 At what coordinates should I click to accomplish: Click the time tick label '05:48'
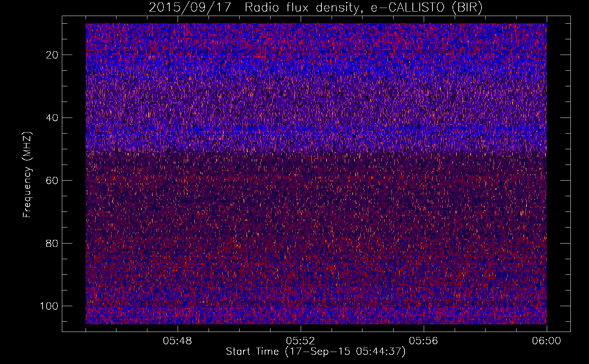point(178,341)
